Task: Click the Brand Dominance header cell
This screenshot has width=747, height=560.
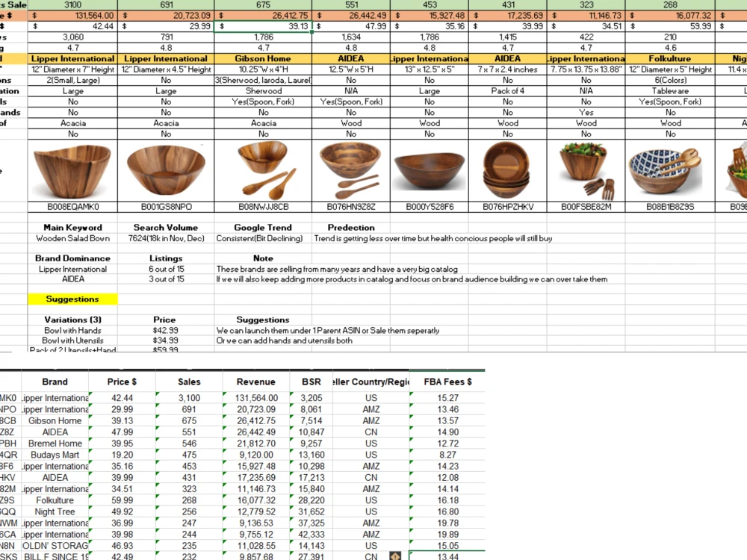Action: [72, 258]
